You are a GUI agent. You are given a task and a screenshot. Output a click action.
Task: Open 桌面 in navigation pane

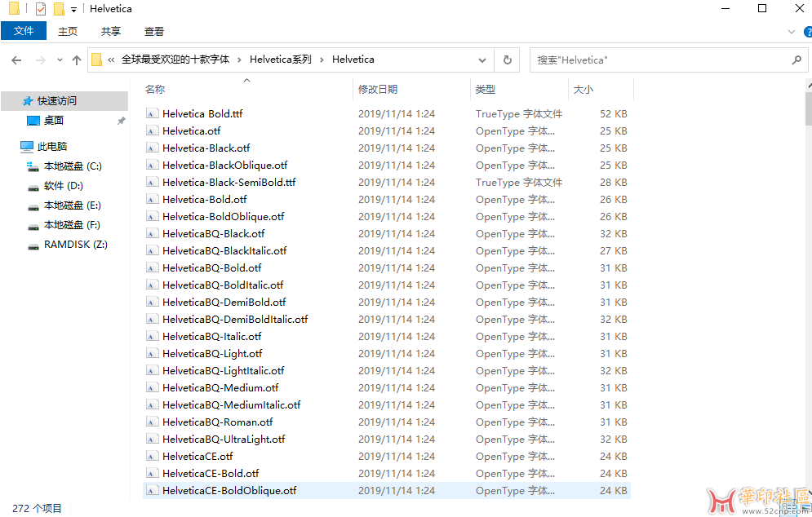click(x=54, y=120)
